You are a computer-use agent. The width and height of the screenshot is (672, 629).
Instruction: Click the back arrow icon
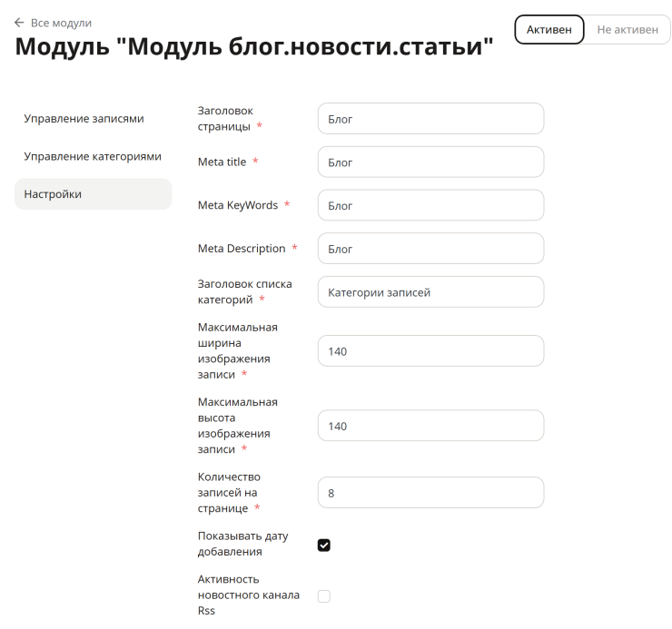click(19, 23)
